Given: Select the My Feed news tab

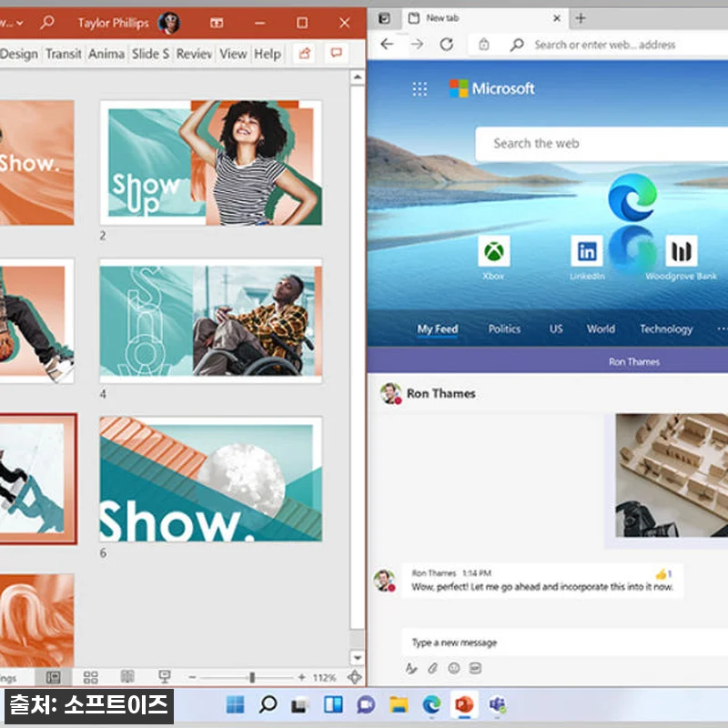Looking at the screenshot, I should (x=438, y=329).
